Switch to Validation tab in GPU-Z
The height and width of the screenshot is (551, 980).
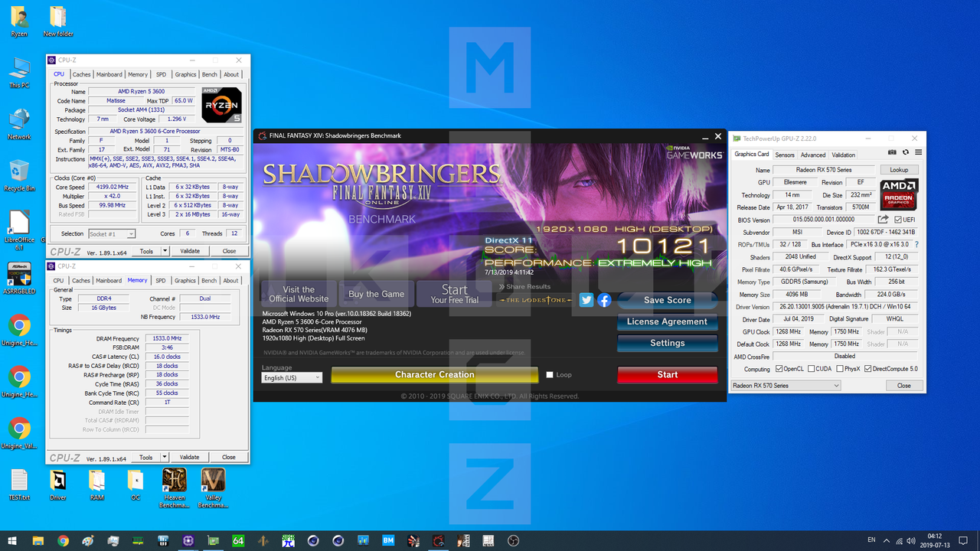tap(844, 155)
